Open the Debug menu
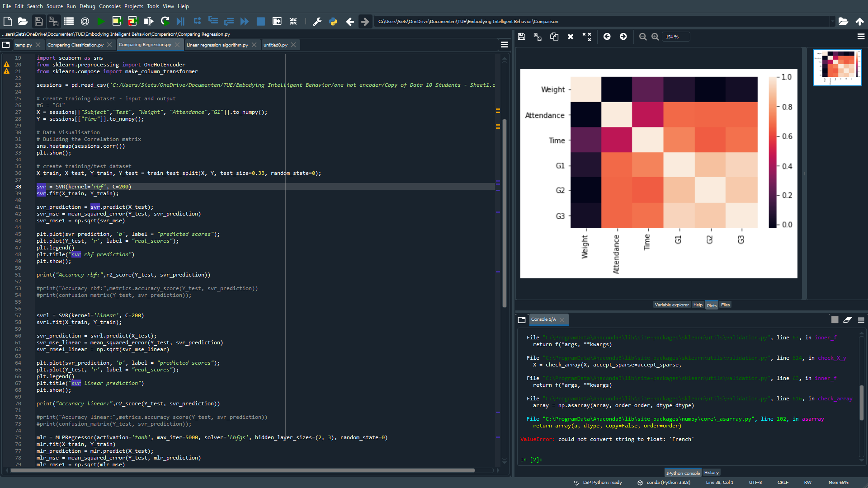The height and width of the screenshot is (488, 868). point(87,6)
